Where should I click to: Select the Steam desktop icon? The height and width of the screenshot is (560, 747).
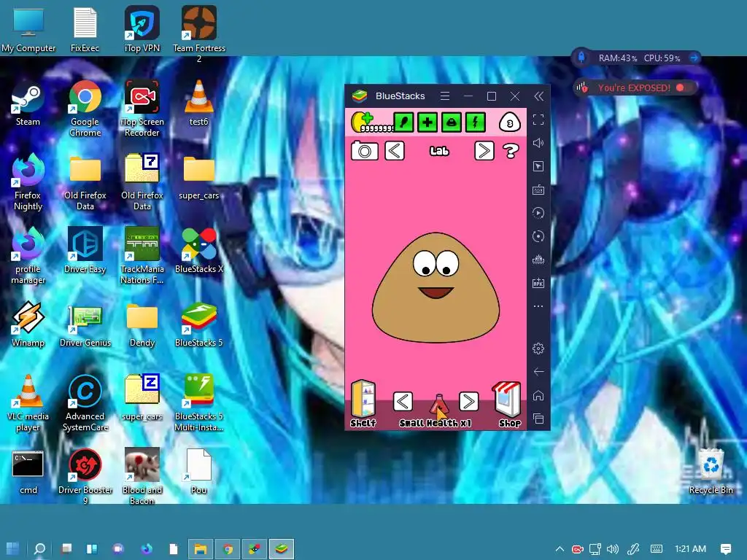click(28, 105)
